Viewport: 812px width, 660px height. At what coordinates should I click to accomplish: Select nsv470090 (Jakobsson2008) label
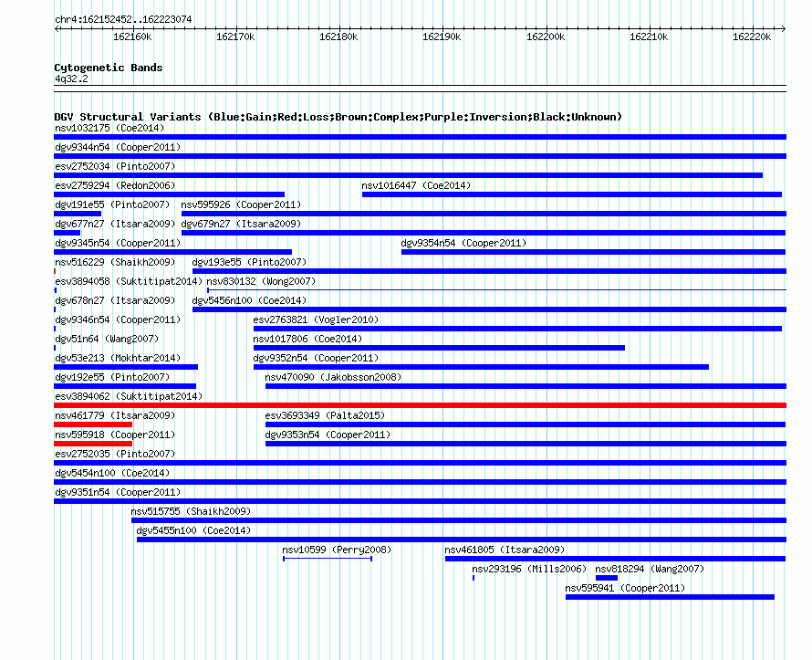pos(333,377)
